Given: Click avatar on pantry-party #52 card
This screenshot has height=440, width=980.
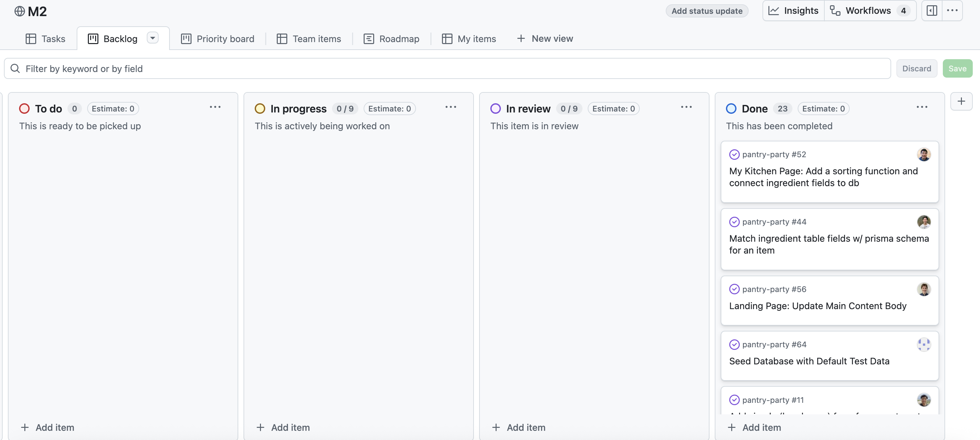Looking at the screenshot, I should [x=923, y=155].
